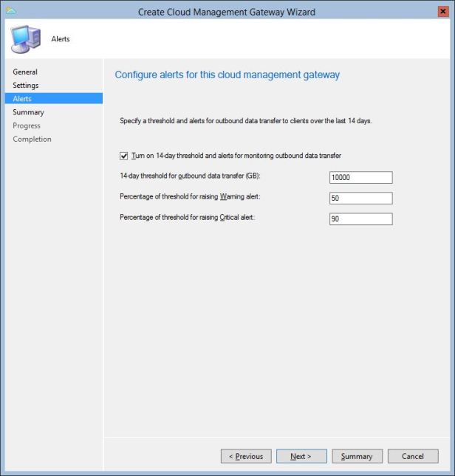Click the 'Alerts' title beside the computer icon
Image resolution: width=455 pixels, height=476 pixels.
pos(61,39)
